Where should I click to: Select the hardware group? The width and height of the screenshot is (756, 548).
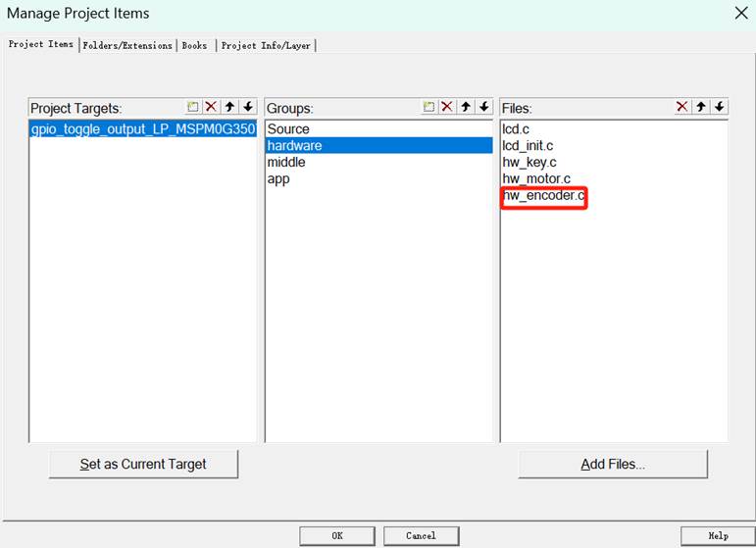point(378,145)
